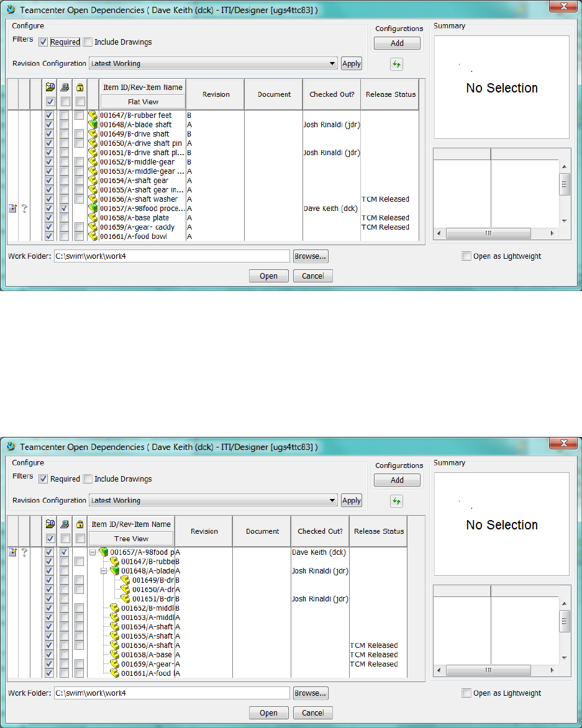Click the green assembly icon of 001648/A-blade shaft flat row

pyautogui.click(x=93, y=124)
